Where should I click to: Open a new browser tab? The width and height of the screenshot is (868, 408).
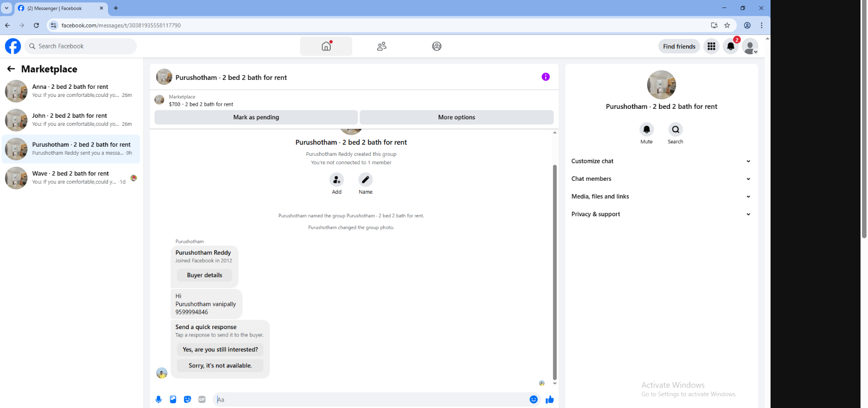coord(116,8)
